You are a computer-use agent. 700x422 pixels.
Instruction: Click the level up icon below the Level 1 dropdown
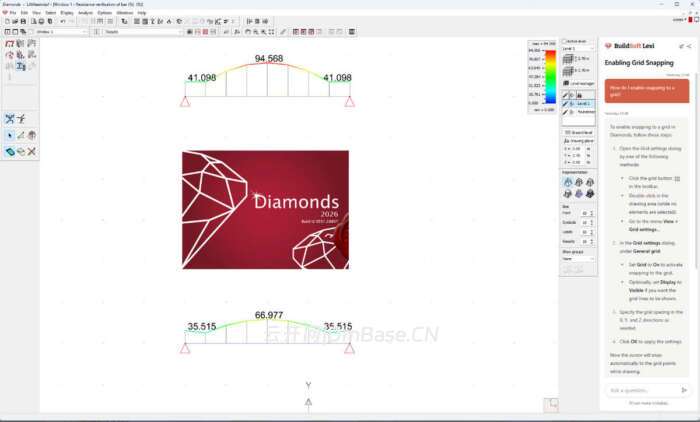(568, 59)
